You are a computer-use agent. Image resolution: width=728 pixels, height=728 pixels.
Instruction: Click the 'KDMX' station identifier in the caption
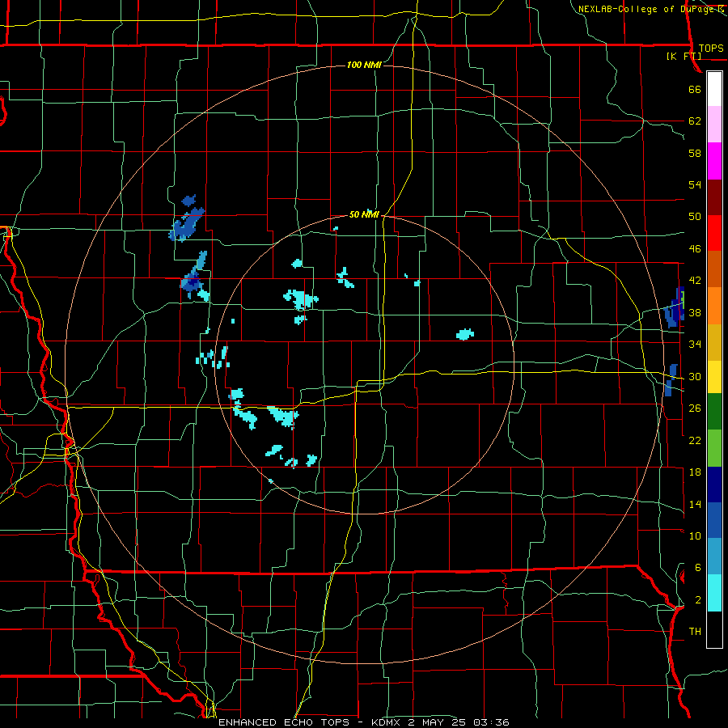click(387, 722)
